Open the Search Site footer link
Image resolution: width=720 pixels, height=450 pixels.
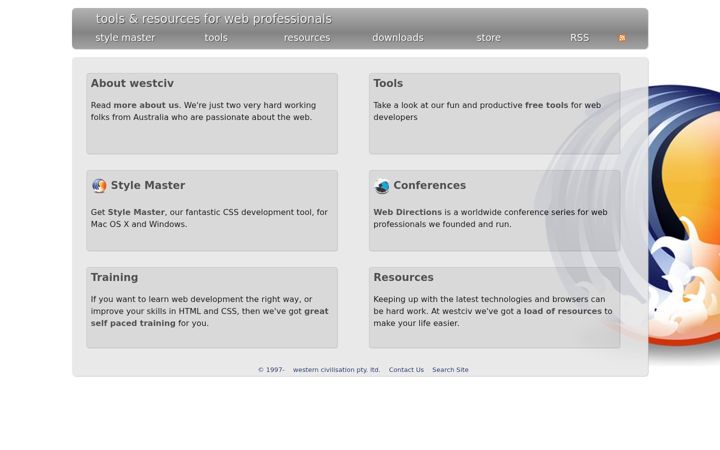tap(450, 370)
